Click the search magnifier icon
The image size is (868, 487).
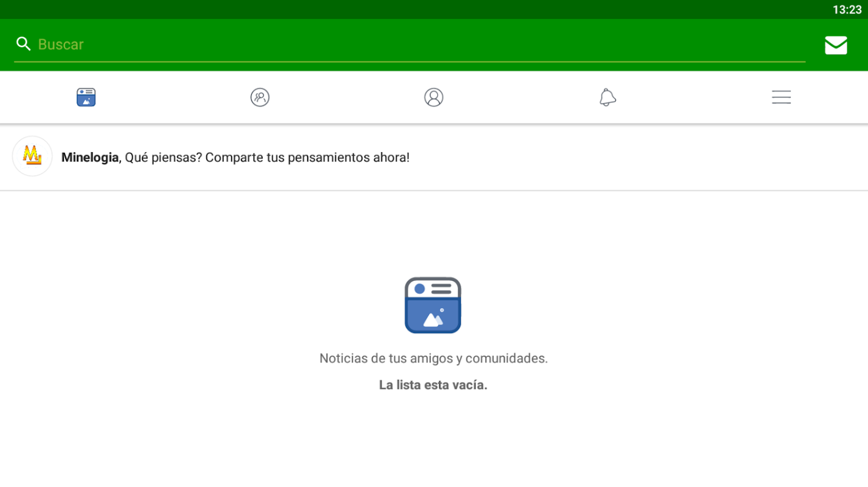click(23, 44)
